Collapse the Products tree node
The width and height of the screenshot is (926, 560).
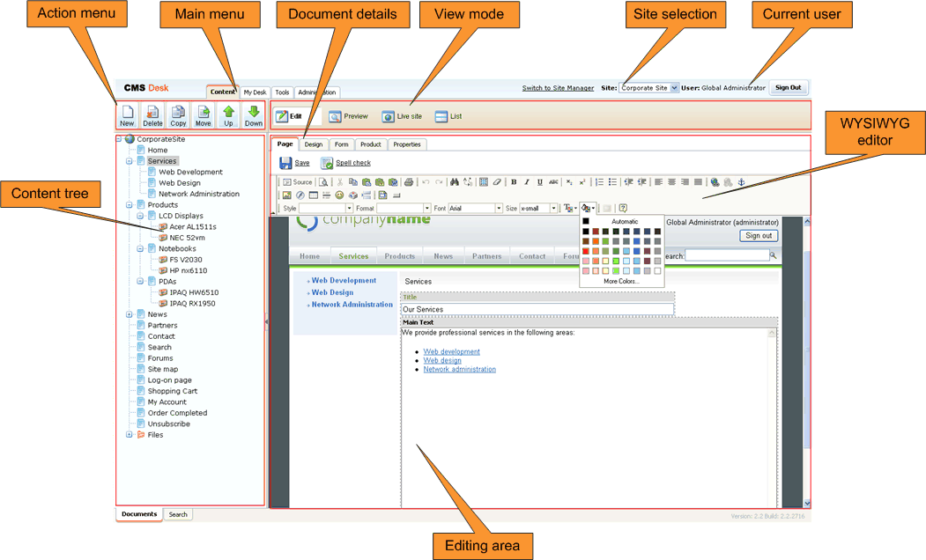coord(130,205)
